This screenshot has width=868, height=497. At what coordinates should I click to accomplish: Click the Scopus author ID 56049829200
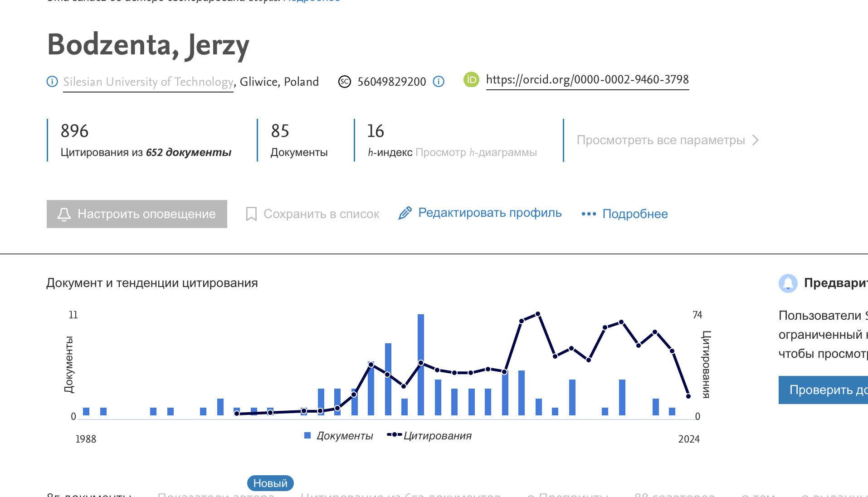(392, 82)
